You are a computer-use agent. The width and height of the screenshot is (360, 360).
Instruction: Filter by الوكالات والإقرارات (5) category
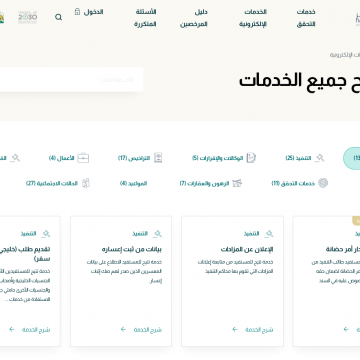pyautogui.click(x=224, y=158)
